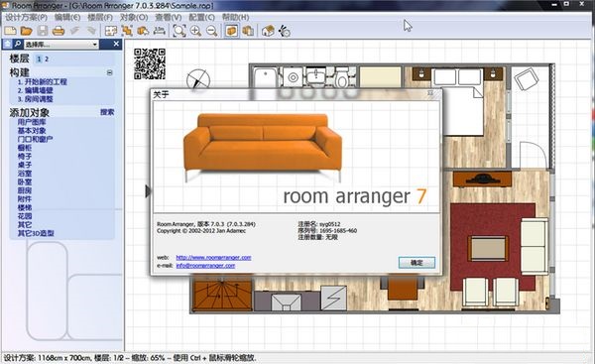Open the 3D house view icon
595x364 pixels.
coord(268,31)
